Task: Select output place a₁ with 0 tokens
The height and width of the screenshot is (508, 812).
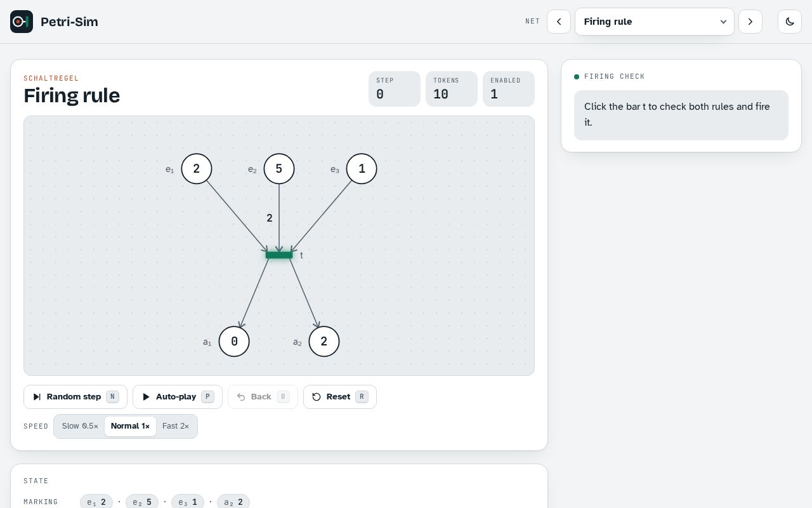Action: click(234, 342)
